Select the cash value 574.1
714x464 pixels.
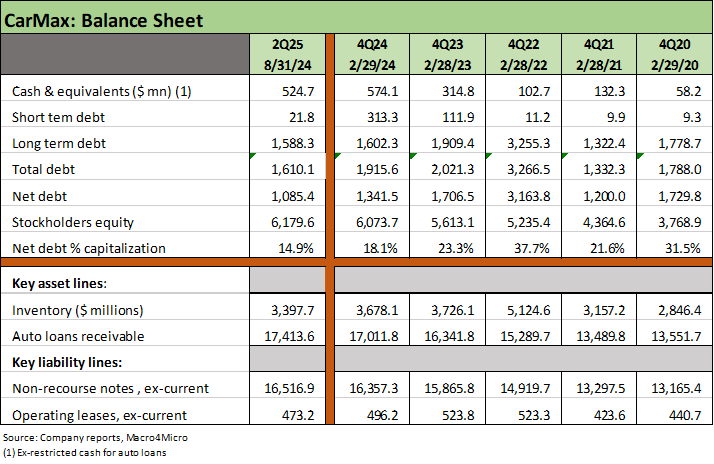[382, 92]
